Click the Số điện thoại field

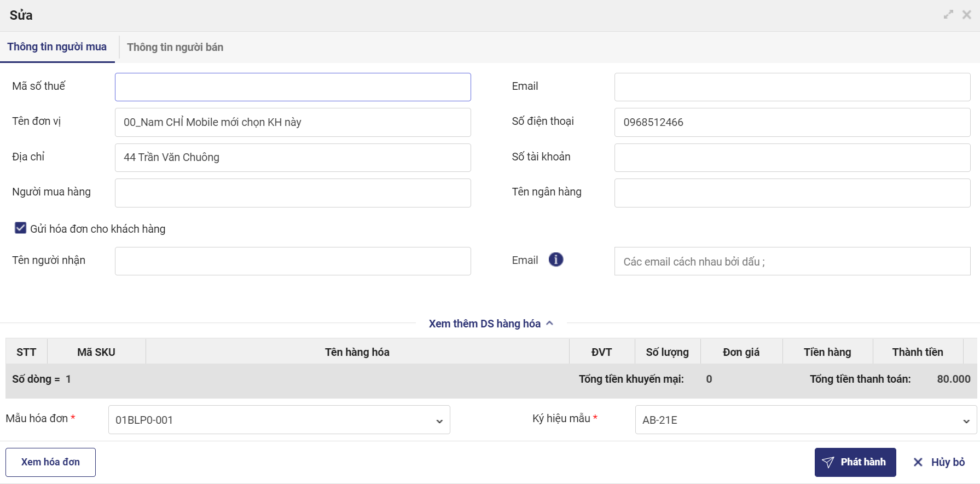coord(792,122)
